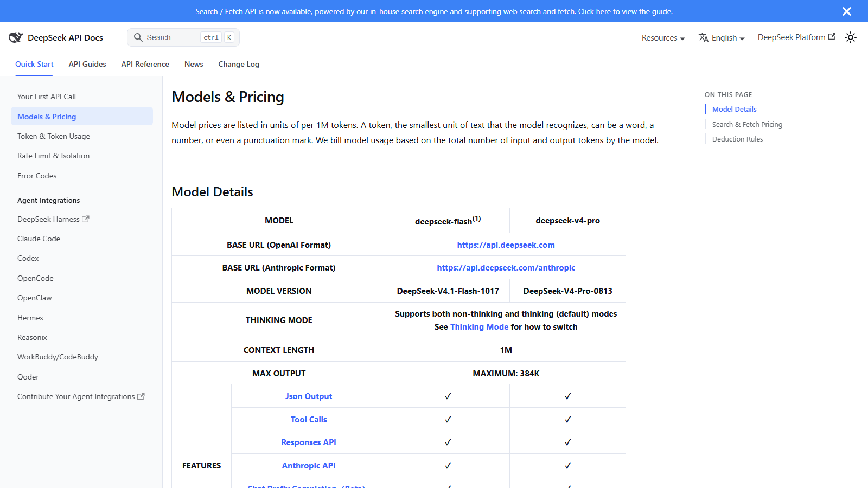Click the translate language icon

[704, 37]
